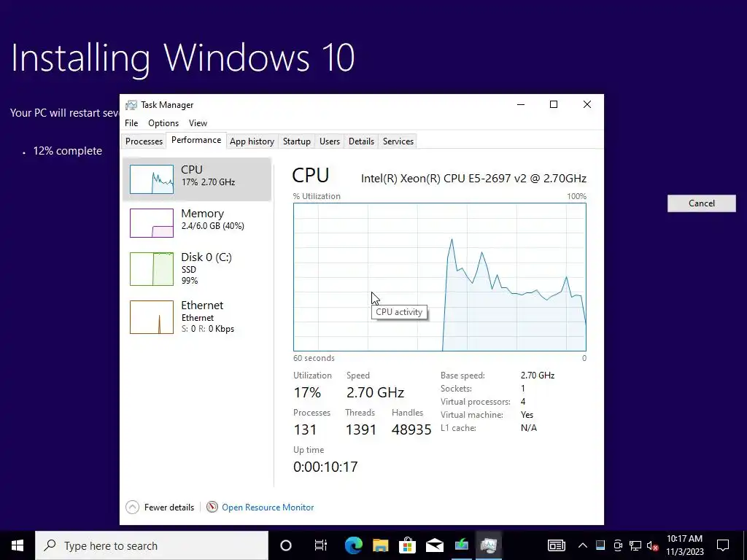The height and width of the screenshot is (560, 747).
Task: Click the CPU utilization graph
Action: (439, 277)
